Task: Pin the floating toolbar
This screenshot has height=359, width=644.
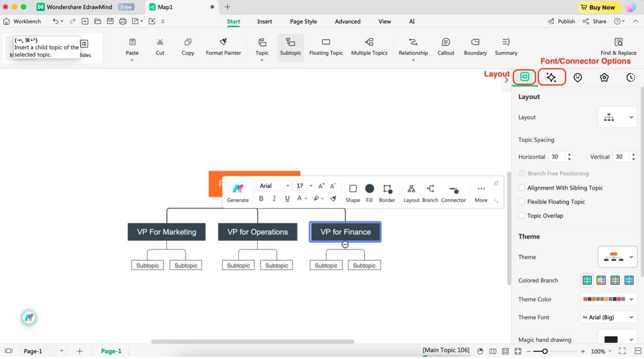Action: point(496,183)
